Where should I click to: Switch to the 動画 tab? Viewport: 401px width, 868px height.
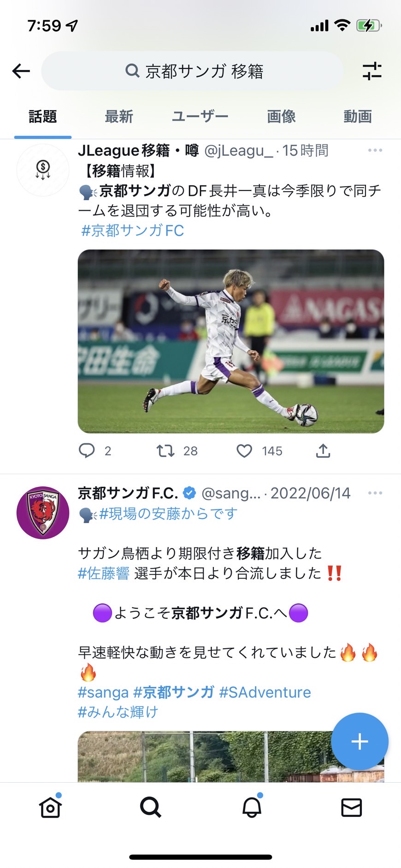[x=358, y=117]
